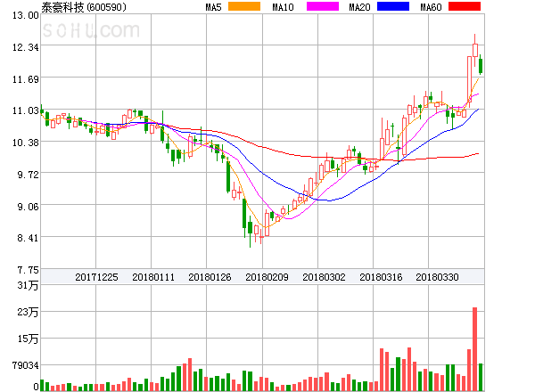Click the highest red candlestick near 12.34
Viewport: 535px width, 392px height.
coord(475,50)
